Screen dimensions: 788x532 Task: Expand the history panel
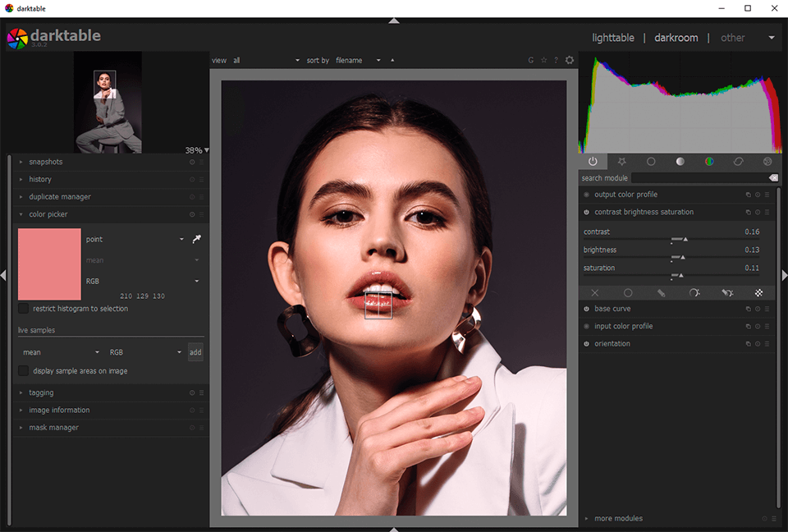pos(39,179)
